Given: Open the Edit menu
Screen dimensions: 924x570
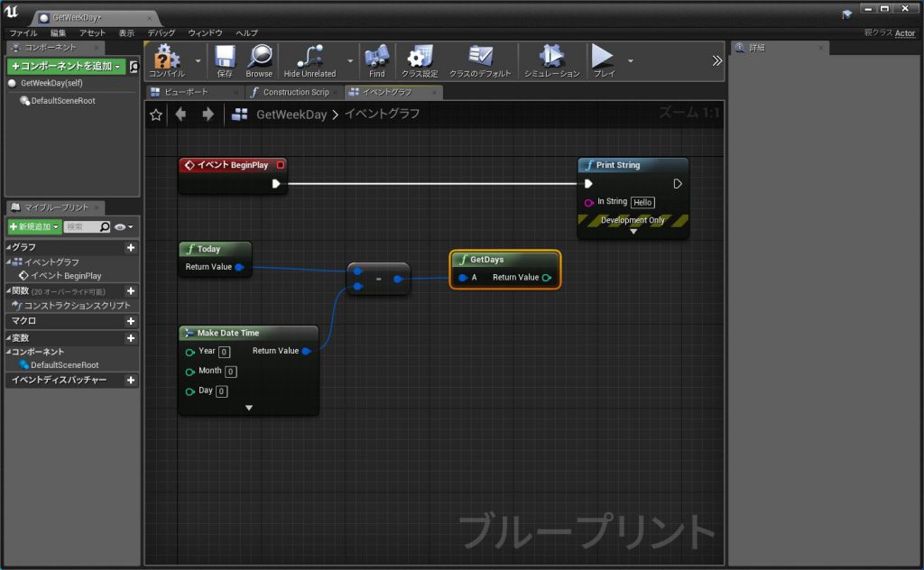Looking at the screenshot, I should click(x=59, y=33).
